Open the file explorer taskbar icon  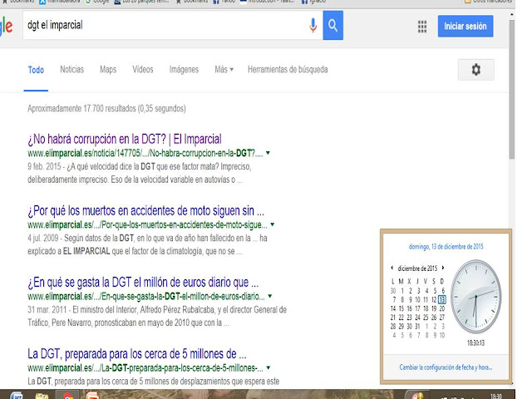42,396
